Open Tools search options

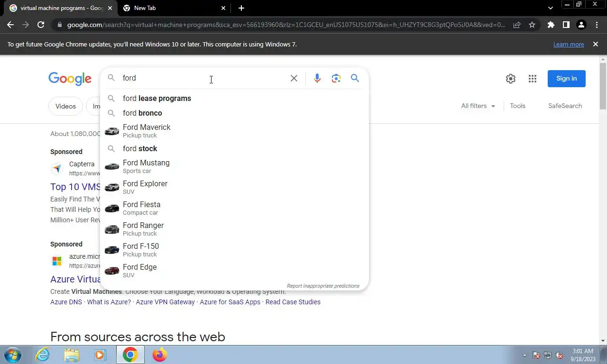coord(517,106)
